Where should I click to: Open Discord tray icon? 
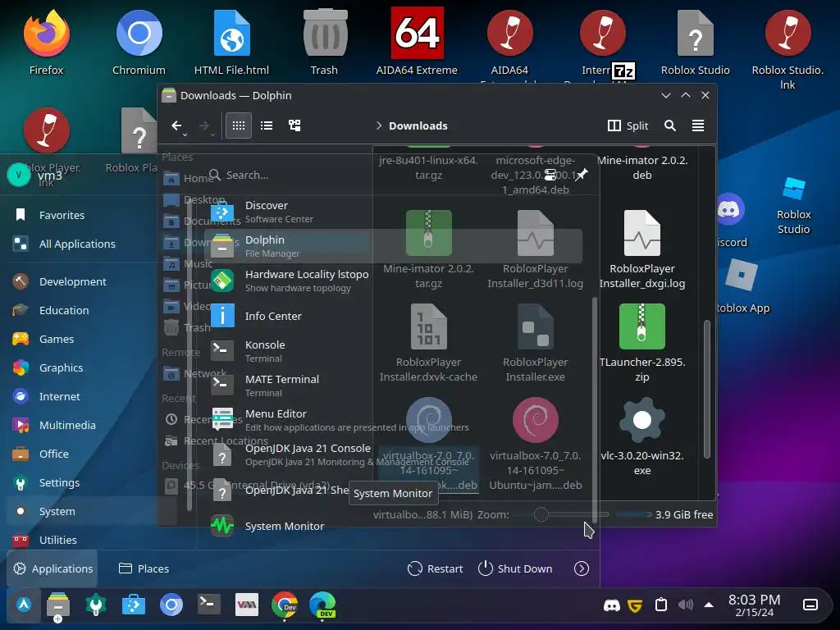click(611, 605)
